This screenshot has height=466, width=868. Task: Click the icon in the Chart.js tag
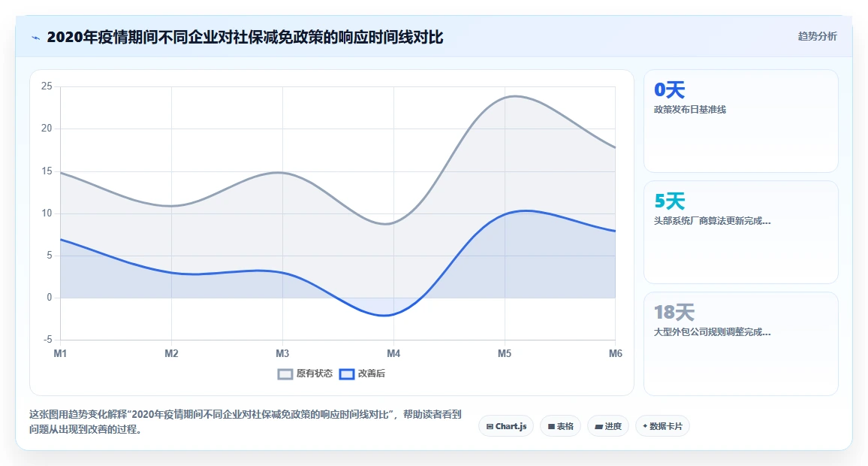[x=490, y=427]
